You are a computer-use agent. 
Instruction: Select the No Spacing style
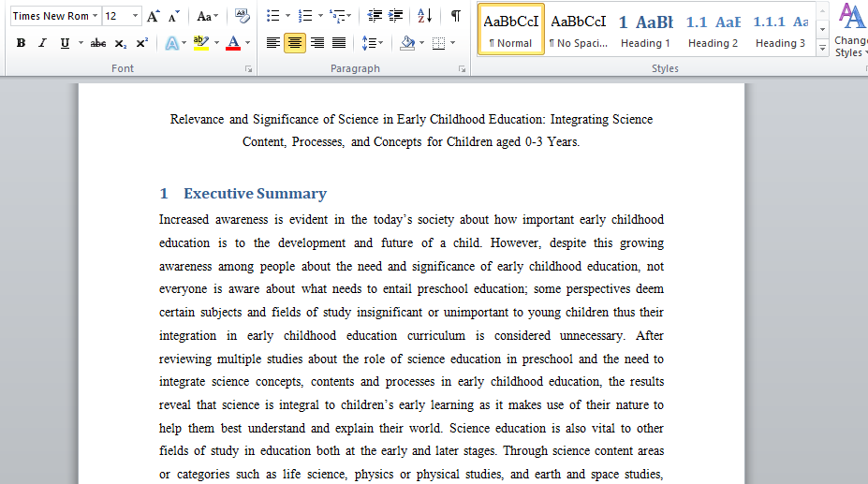pos(579,29)
